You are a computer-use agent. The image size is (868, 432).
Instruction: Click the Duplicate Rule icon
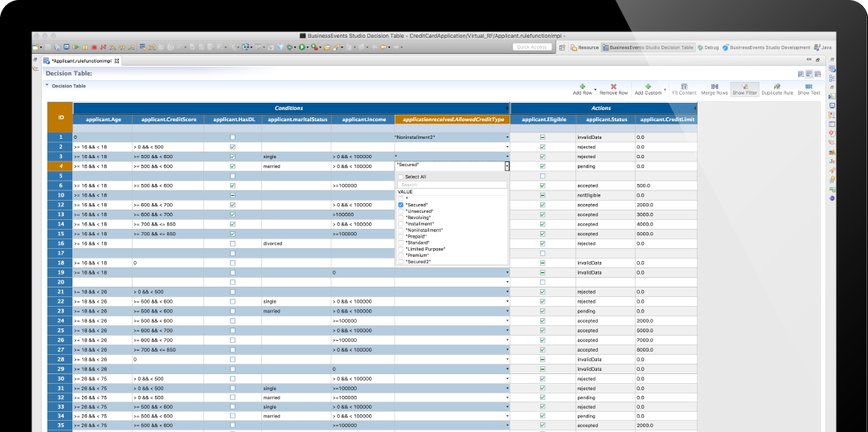coord(777,87)
